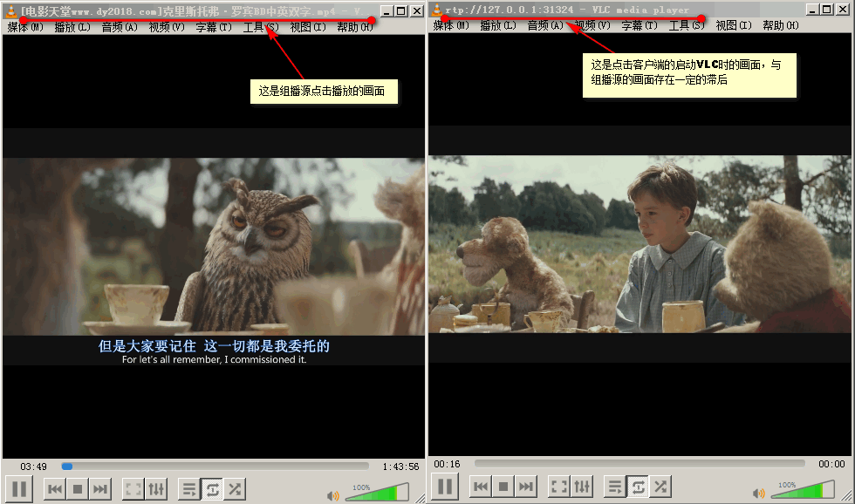Minimize the right rtp VLC window

click(812, 9)
